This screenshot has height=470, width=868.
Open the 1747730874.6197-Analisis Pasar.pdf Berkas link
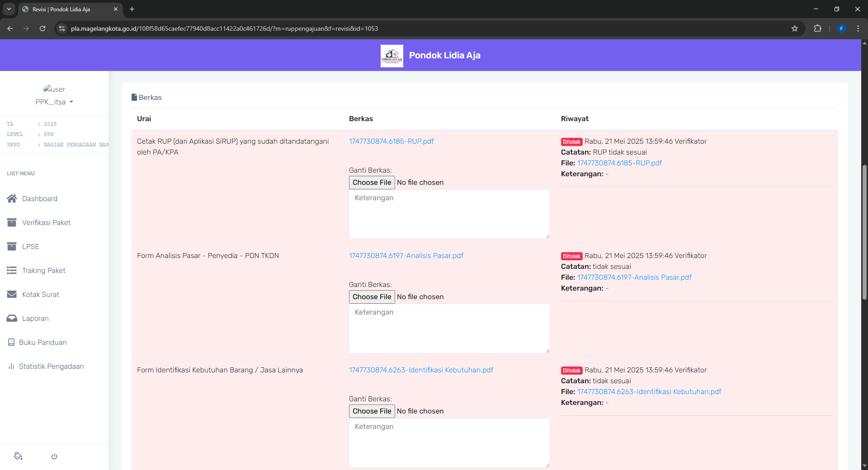pos(406,256)
